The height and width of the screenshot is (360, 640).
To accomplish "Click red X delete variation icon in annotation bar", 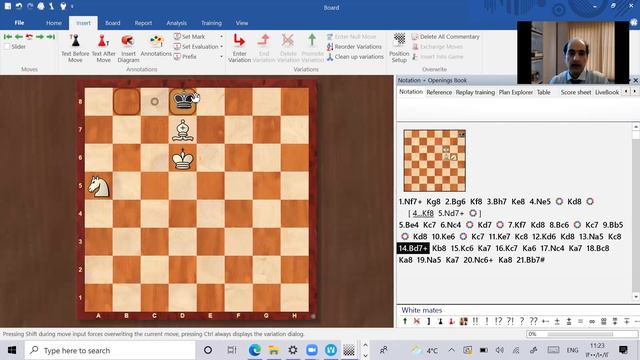I will pos(417,321).
